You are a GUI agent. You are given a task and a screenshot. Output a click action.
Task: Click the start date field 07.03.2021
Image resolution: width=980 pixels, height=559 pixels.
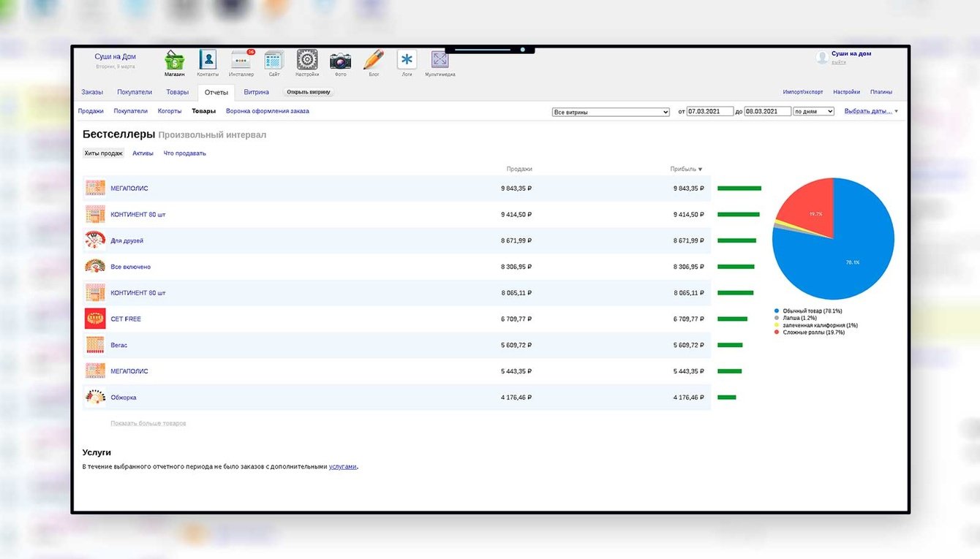click(x=710, y=112)
